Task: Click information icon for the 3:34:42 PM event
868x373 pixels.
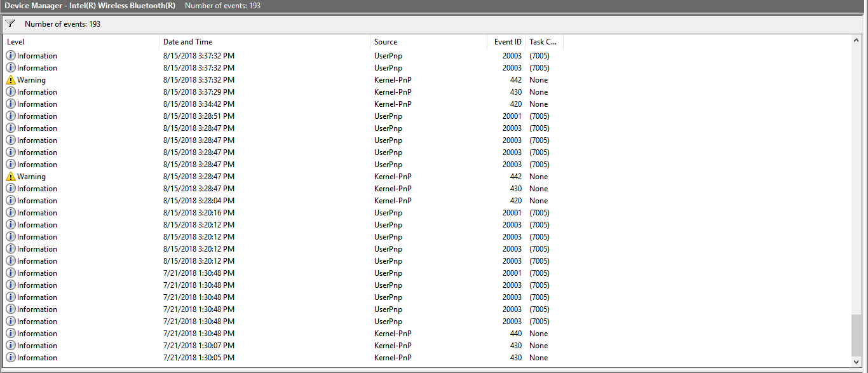Action: (x=11, y=104)
